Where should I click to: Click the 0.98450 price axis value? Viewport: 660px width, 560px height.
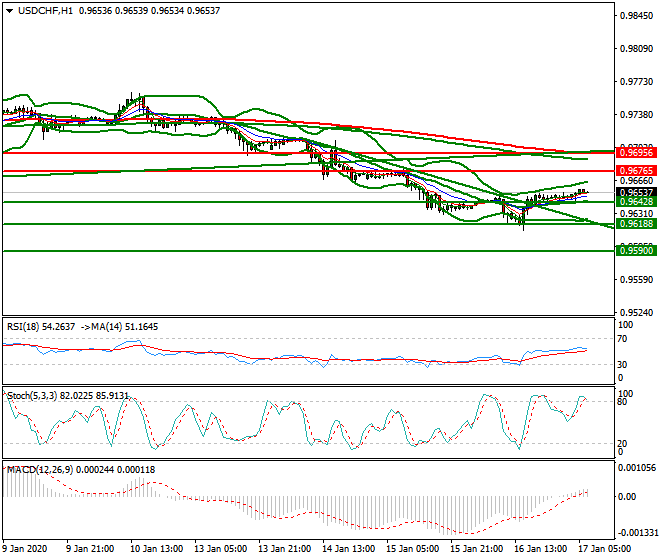click(636, 16)
